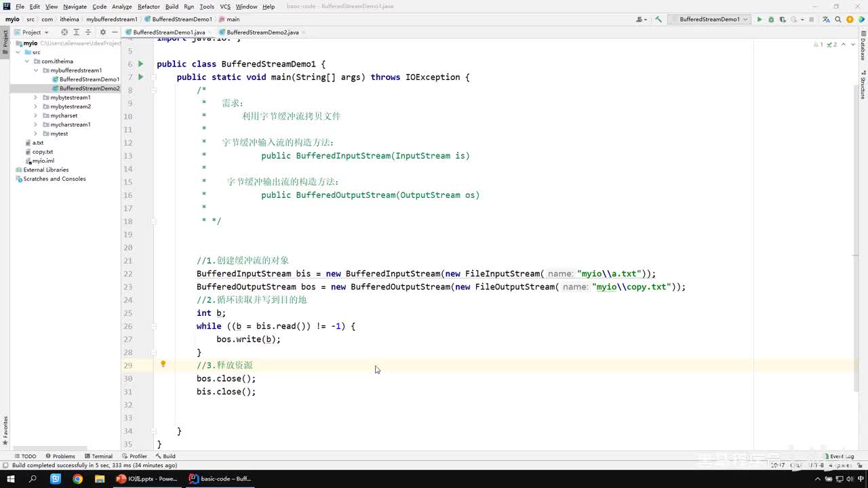The height and width of the screenshot is (488, 868).
Task: Open the Navigate menu
Action: coord(75,7)
